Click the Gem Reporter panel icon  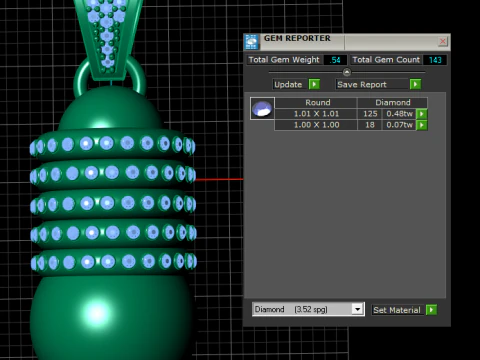[x=252, y=42]
